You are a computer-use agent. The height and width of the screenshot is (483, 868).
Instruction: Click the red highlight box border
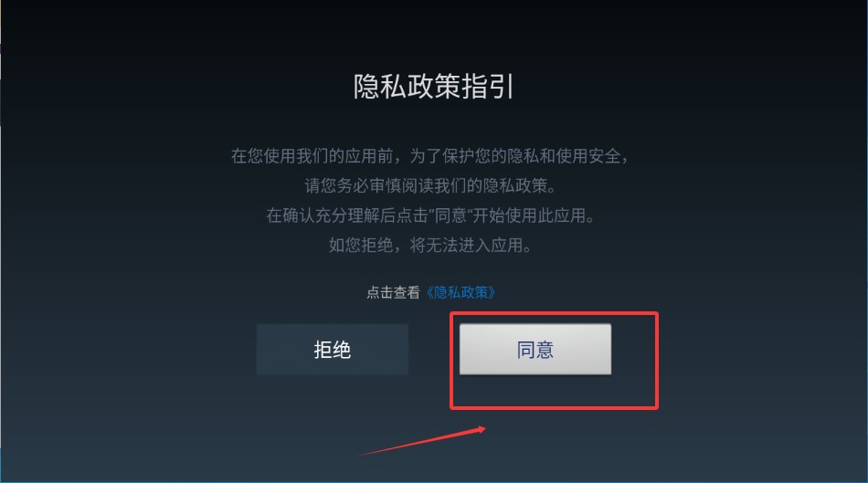[554, 314]
